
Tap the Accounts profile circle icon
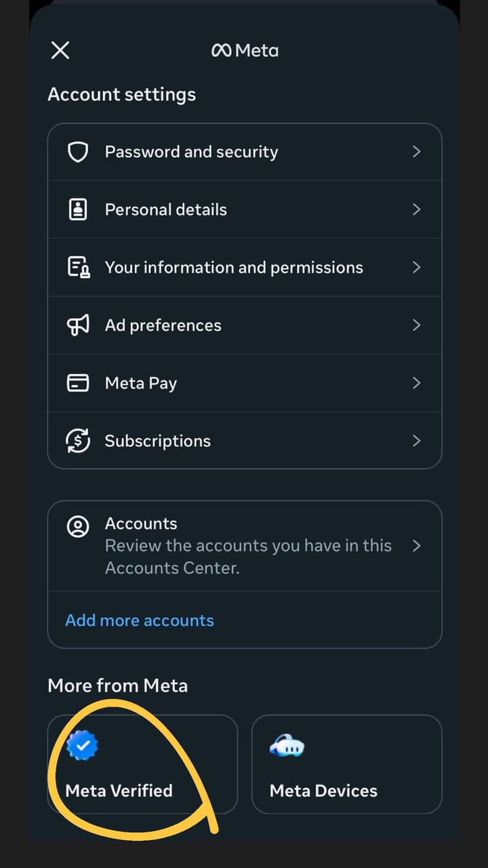78,527
